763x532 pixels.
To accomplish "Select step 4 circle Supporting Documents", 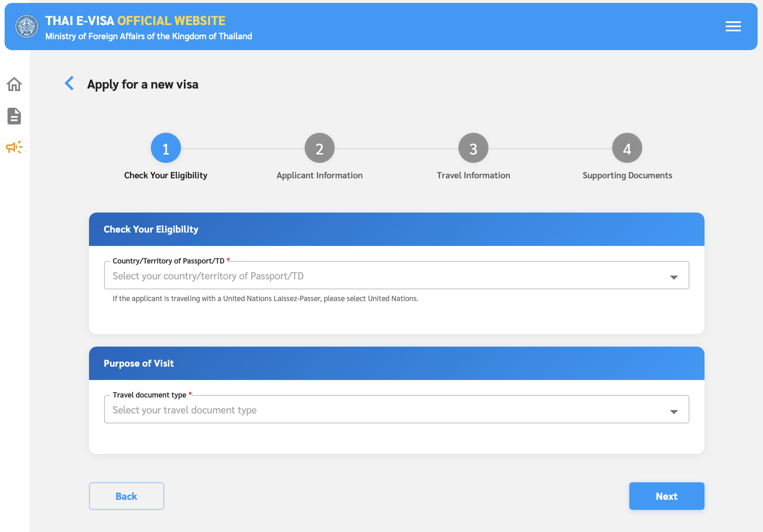I will pyautogui.click(x=627, y=148).
